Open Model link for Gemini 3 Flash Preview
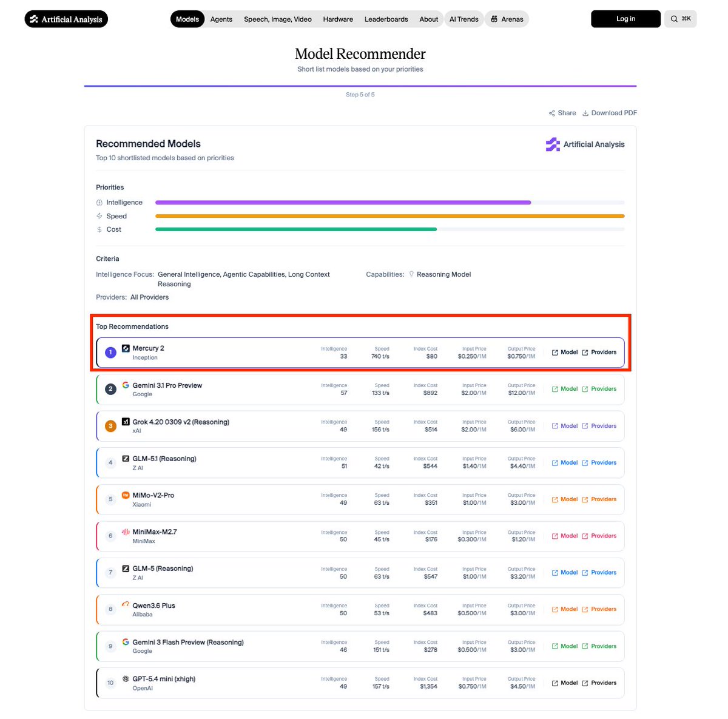Viewport: 728px width, 719px height. point(564,646)
